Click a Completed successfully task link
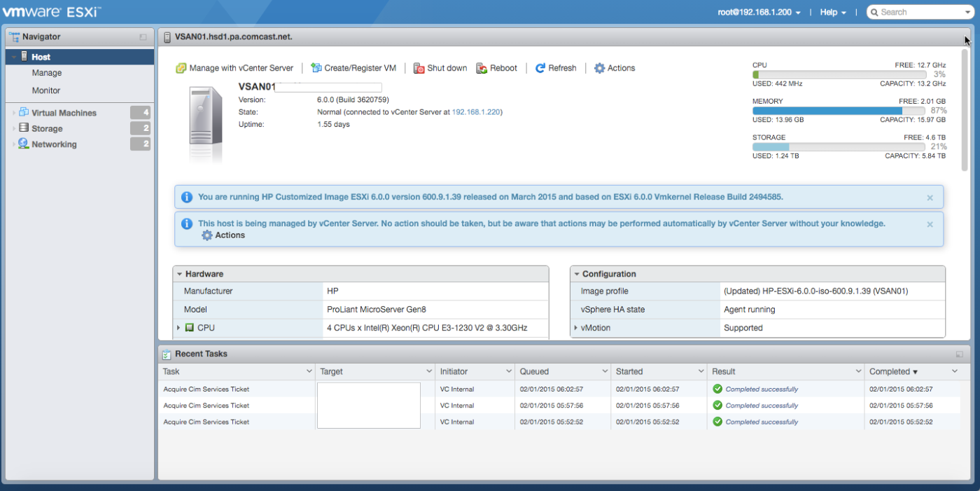Screen dimensions: 980x491 point(762,389)
